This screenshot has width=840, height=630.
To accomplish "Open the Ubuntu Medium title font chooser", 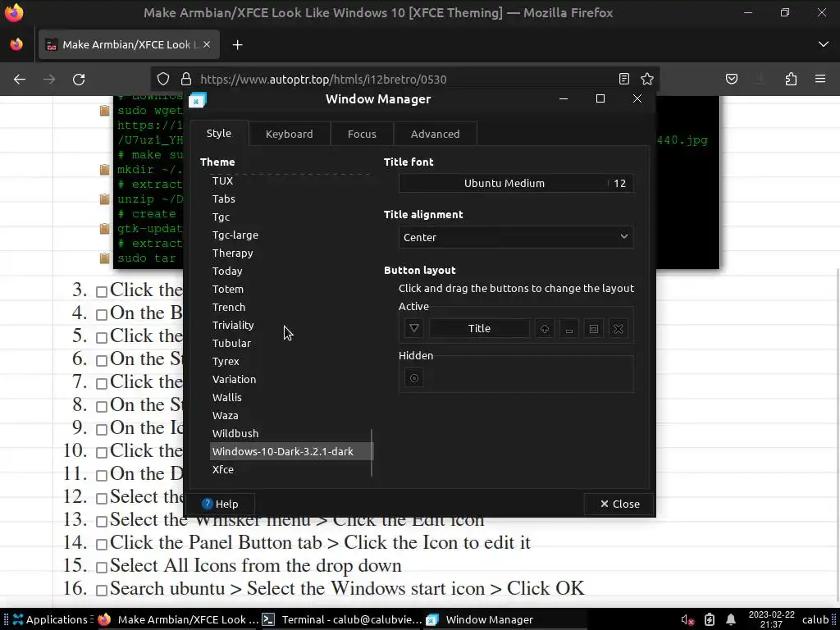I will [517, 183].
